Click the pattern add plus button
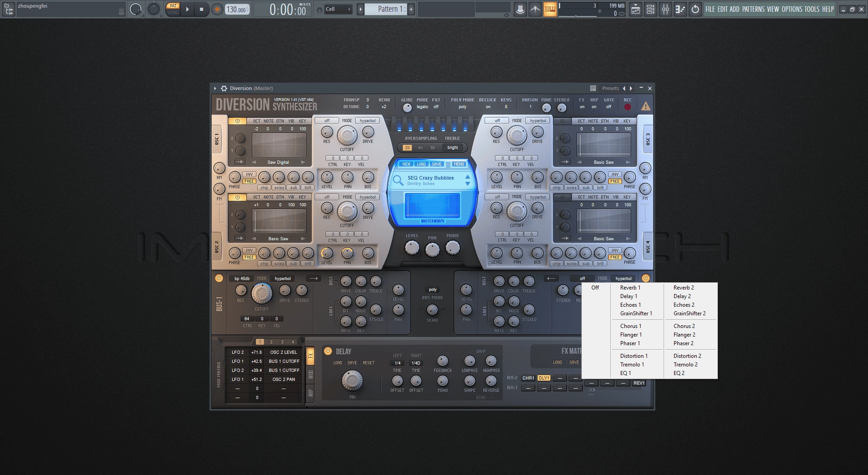The width and height of the screenshot is (868, 475). [411, 9]
